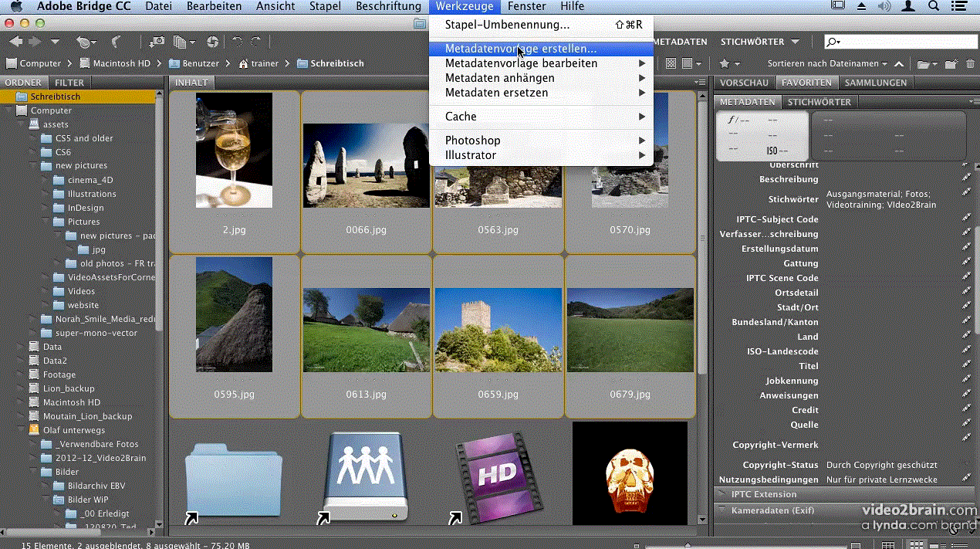Switch to METADATEN workspace in top bar
Image resolution: width=980 pixels, height=549 pixels.
point(680,42)
